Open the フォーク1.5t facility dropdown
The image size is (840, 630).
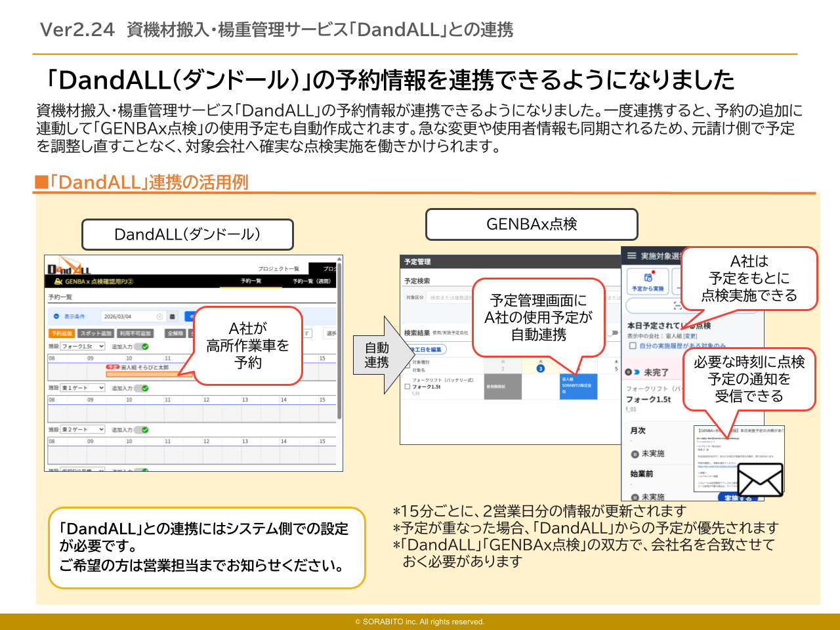click(83, 346)
